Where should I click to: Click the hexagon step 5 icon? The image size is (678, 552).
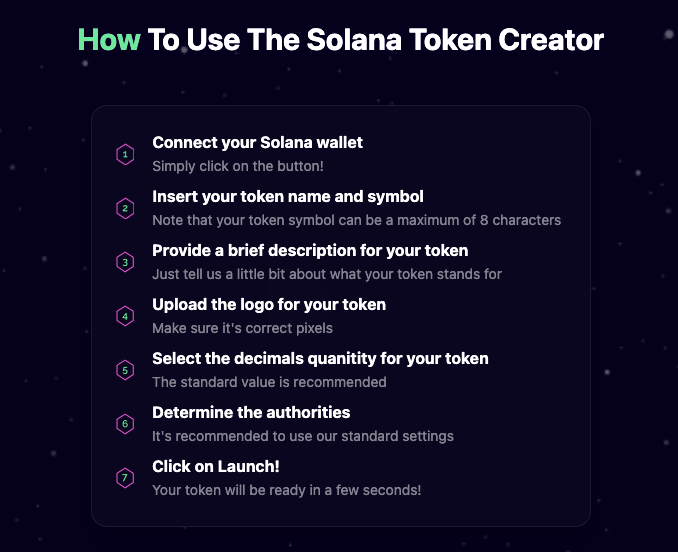(x=125, y=370)
